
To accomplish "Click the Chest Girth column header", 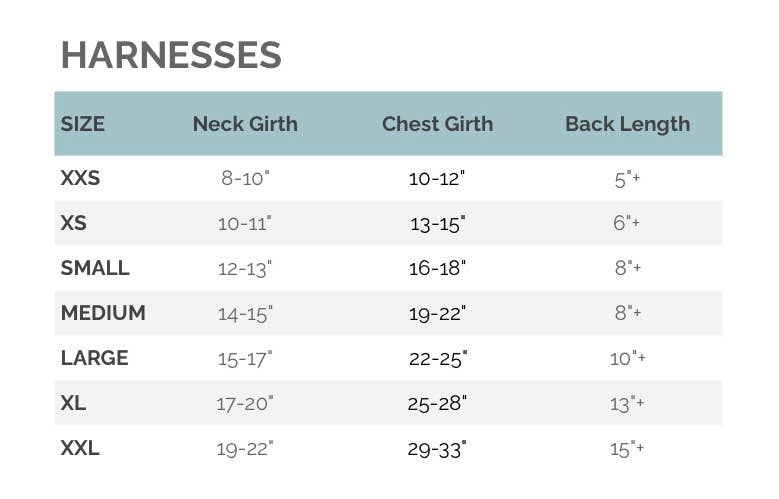I will [437, 124].
